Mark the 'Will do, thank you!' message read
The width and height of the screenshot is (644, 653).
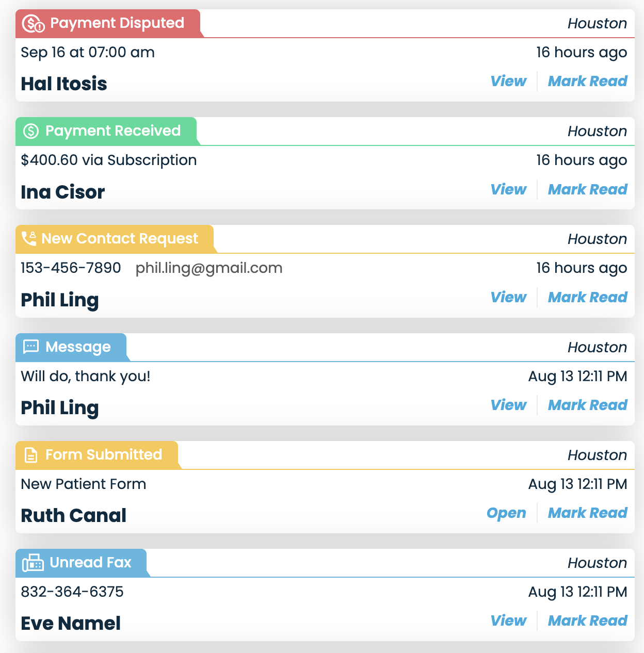pyautogui.click(x=587, y=405)
